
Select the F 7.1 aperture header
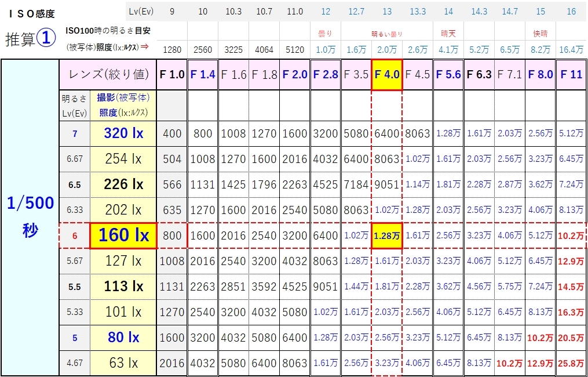coord(510,75)
